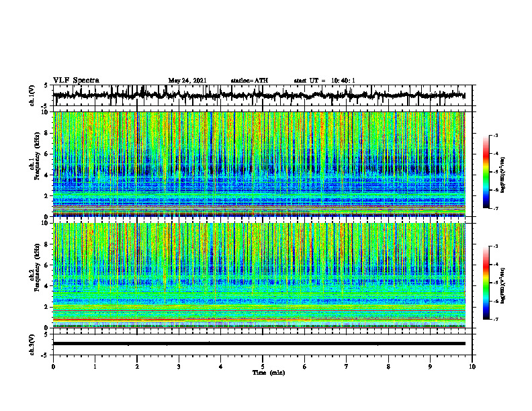Click inside the ch.1 spectrogram panel
The width and height of the screenshot is (532, 411).
click(x=259, y=164)
